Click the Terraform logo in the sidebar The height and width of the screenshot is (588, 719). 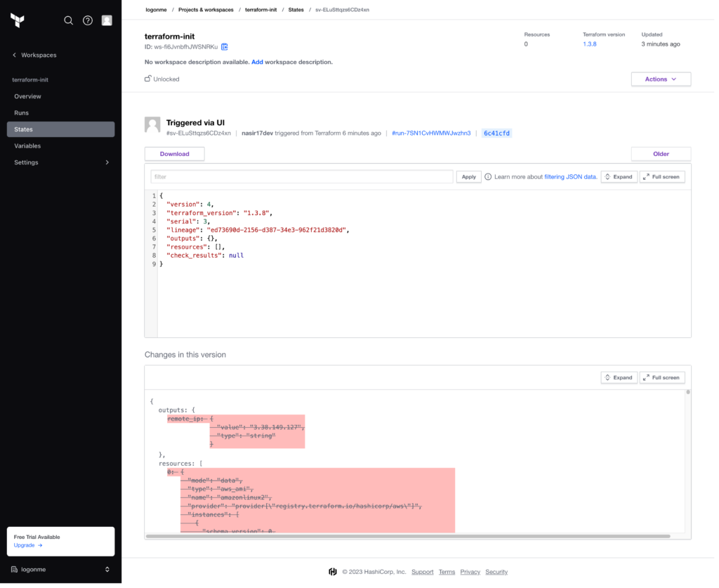tap(18, 20)
